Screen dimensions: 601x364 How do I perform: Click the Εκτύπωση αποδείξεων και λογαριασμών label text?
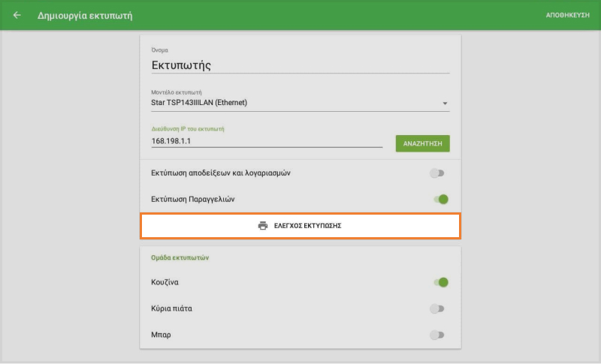221,173
